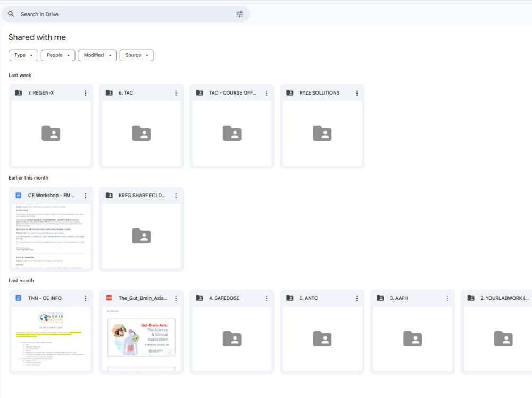Open more actions for CE Workshop - EM...
This screenshot has width=532, height=398.
(x=86, y=196)
